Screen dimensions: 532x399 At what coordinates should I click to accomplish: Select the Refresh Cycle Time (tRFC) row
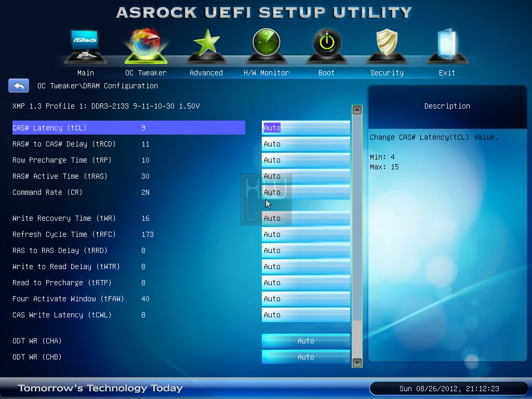[129, 234]
